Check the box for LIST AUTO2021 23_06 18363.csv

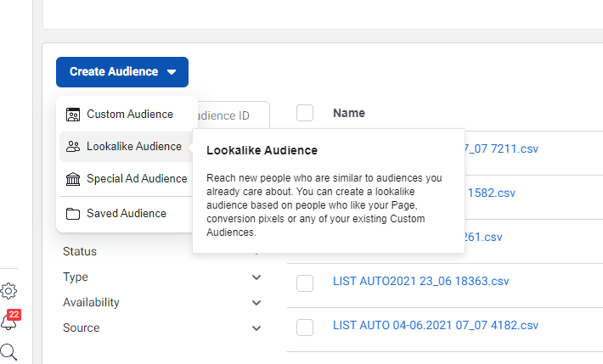[x=305, y=283]
